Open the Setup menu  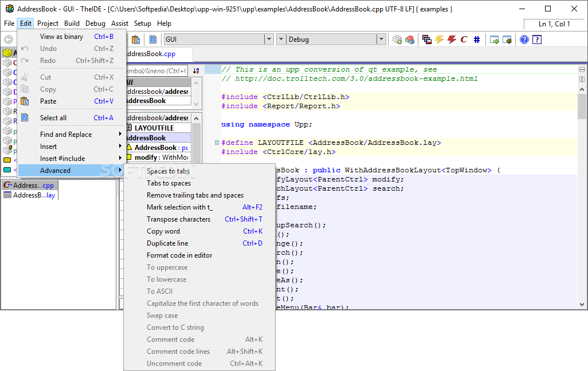tap(143, 23)
